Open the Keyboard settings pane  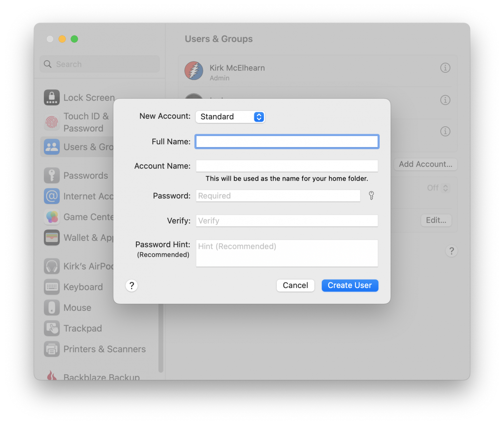click(x=52, y=287)
